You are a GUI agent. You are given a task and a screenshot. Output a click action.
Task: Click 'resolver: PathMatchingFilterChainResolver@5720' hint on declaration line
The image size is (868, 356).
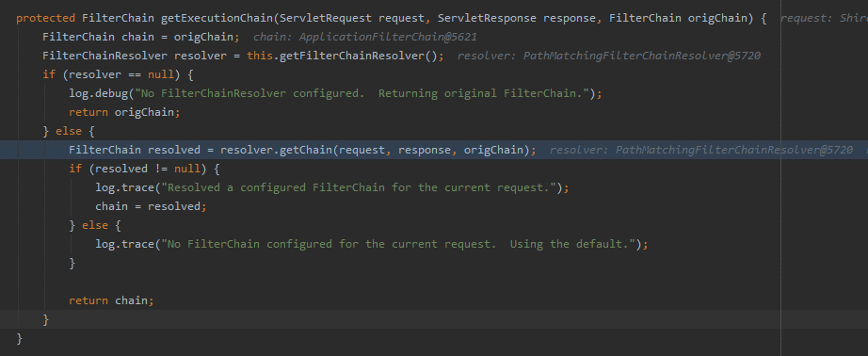tap(609, 56)
